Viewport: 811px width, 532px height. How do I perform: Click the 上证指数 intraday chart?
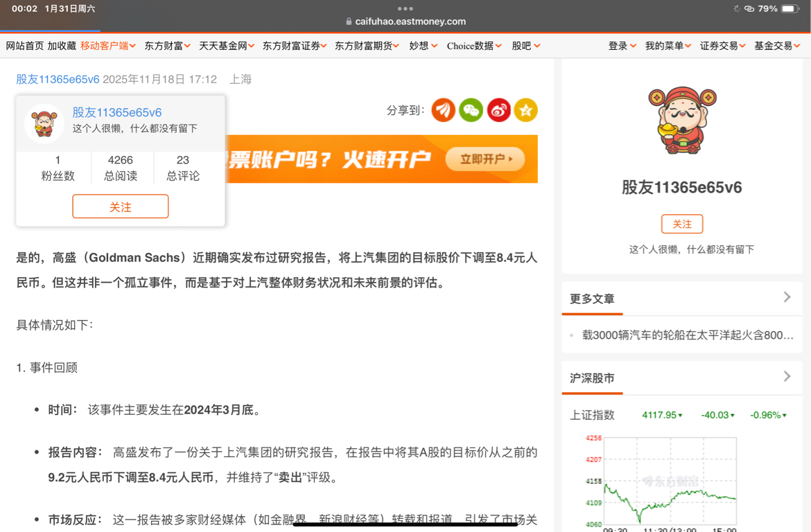click(670, 481)
